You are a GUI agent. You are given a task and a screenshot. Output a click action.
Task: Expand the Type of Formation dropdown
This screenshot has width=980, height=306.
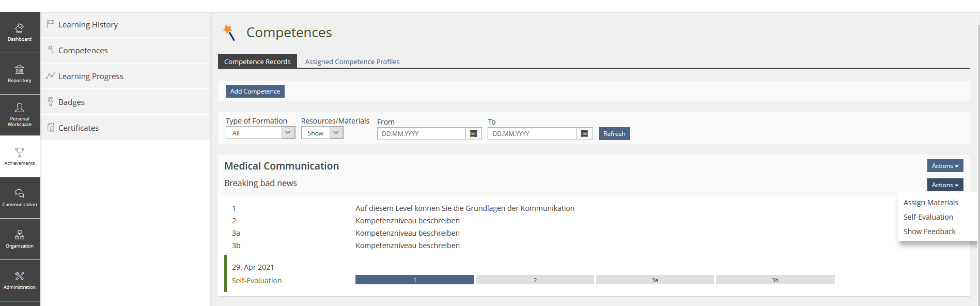coord(260,133)
